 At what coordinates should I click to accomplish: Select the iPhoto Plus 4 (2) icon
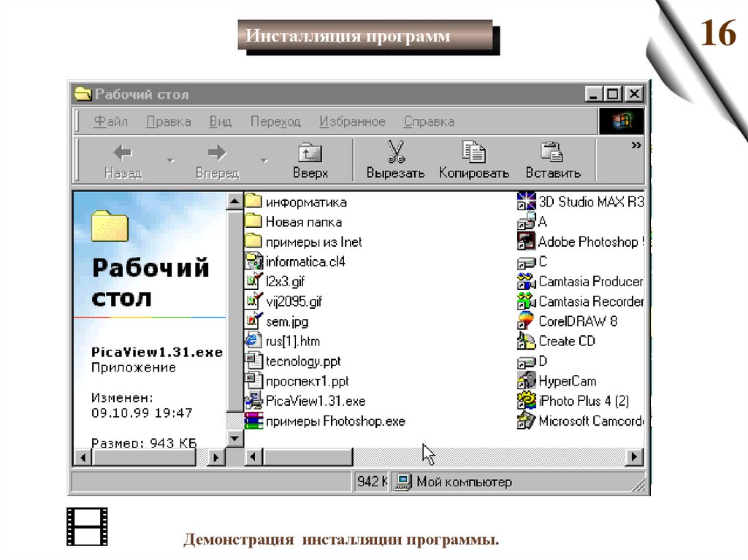[526, 401]
